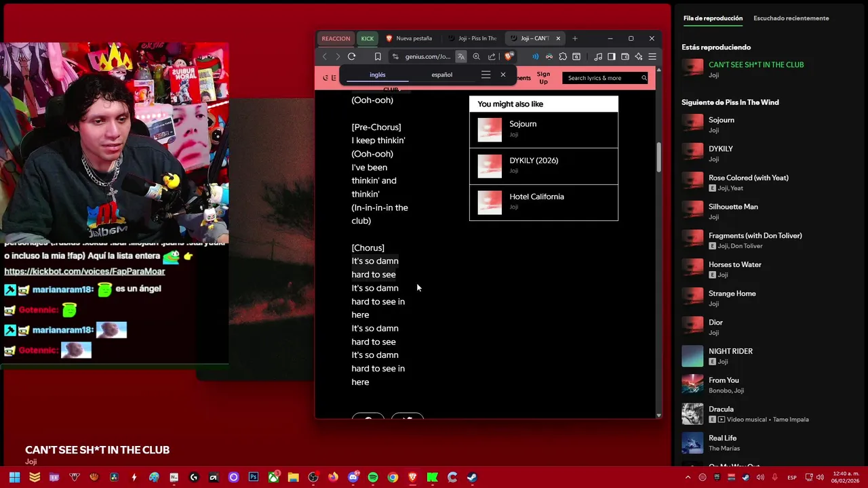Toggle Brave sidebar panel icon

(x=612, y=56)
